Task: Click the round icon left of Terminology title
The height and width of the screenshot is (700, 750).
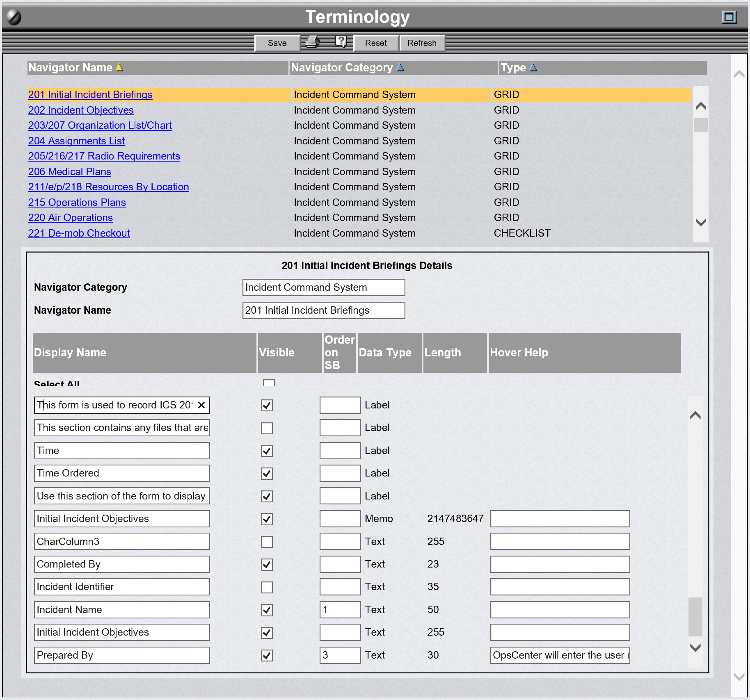Action: pos(14,17)
